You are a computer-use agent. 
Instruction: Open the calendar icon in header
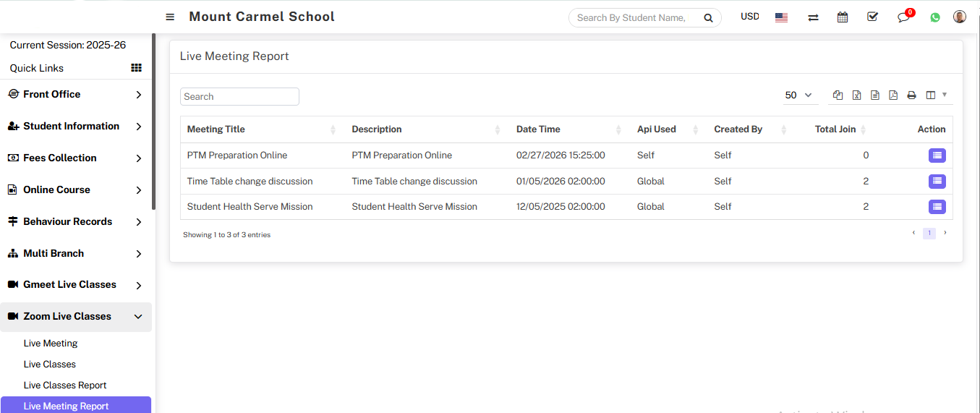(x=843, y=17)
